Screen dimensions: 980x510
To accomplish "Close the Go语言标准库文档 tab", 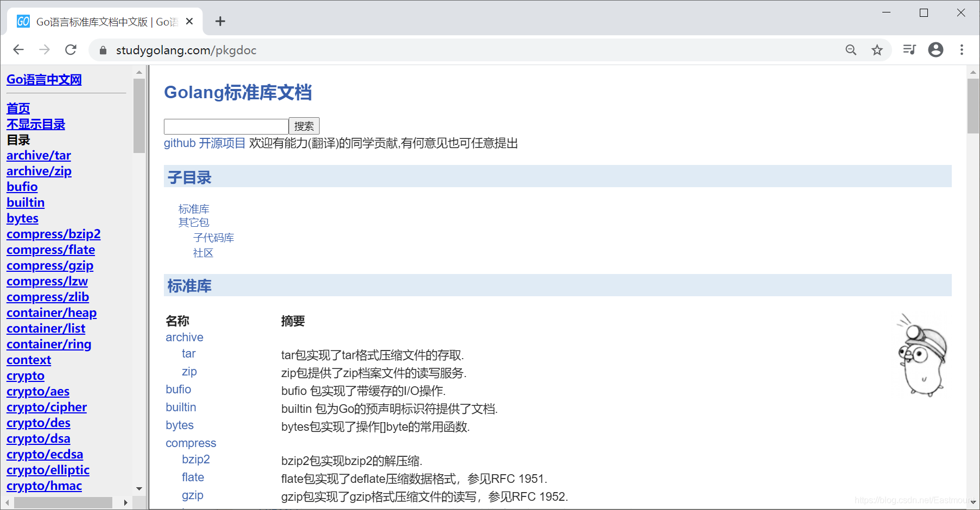I will click(189, 22).
